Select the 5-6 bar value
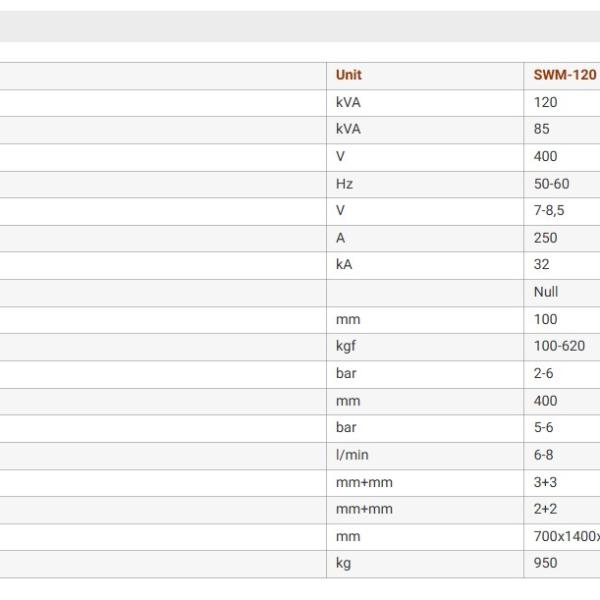Screen dimensions: 600x600 [543, 427]
